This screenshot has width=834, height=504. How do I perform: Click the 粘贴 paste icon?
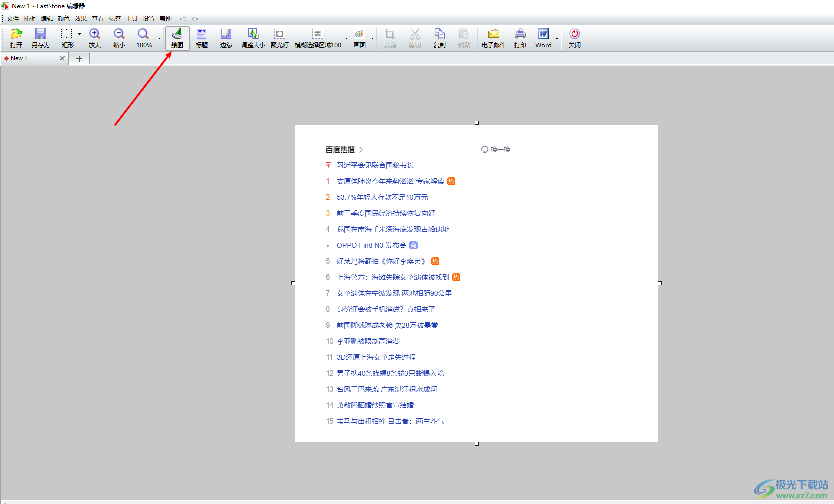(x=464, y=38)
